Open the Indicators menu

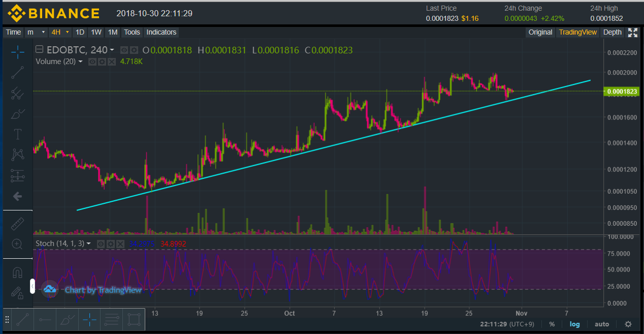[161, 32]
